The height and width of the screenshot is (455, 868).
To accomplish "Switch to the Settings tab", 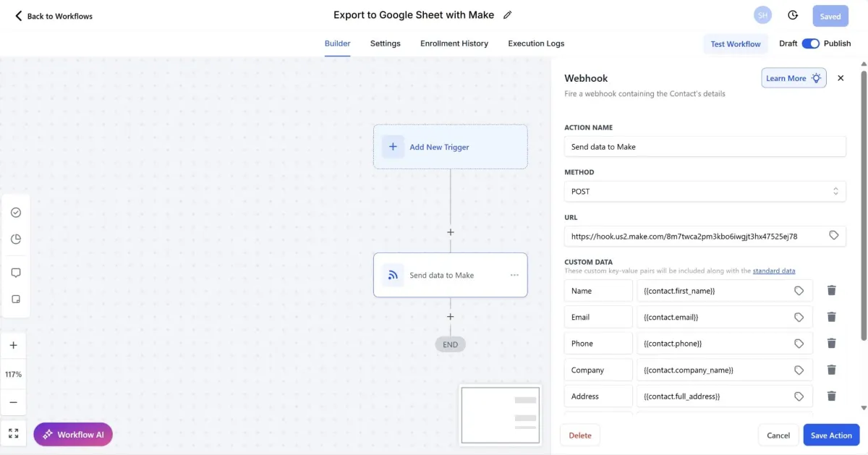I will click(385, 43).
